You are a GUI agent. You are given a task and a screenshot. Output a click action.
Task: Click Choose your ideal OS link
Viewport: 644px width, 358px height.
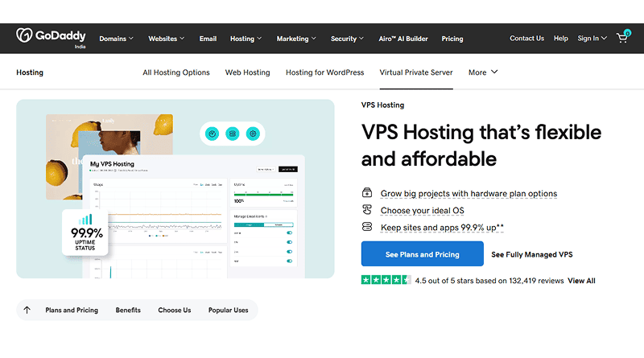422,211
